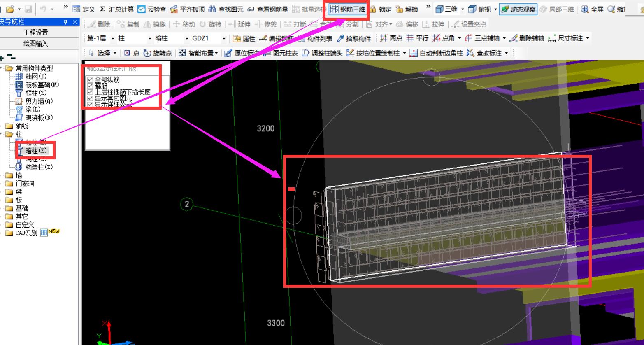Click 平齐板顶 align-to-slab-top tool
The height and width of the screenshot is (345, 644).
[187, 9]
